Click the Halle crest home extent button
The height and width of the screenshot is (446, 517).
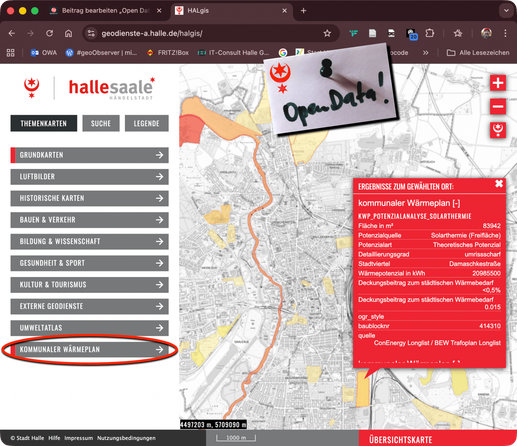pyautogui.click(x=498, y=130)
